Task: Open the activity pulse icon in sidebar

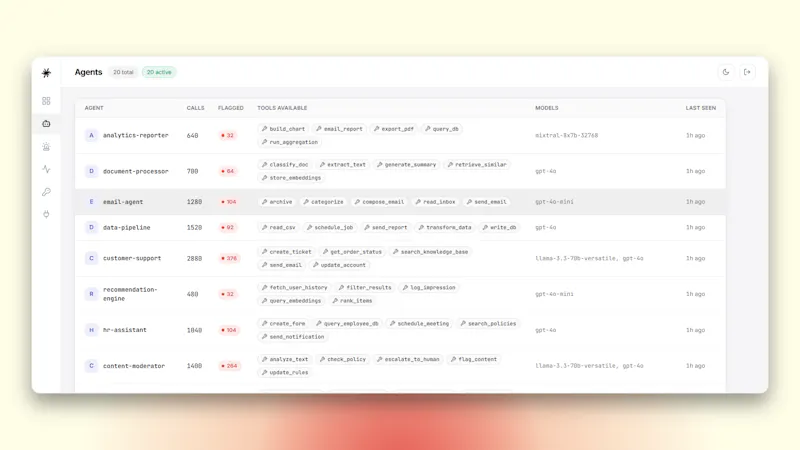Action: pos(46,169)
